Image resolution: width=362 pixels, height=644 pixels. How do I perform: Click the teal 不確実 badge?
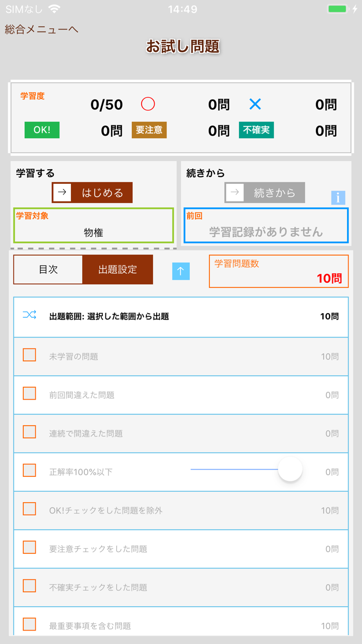[x=256, y=130]
